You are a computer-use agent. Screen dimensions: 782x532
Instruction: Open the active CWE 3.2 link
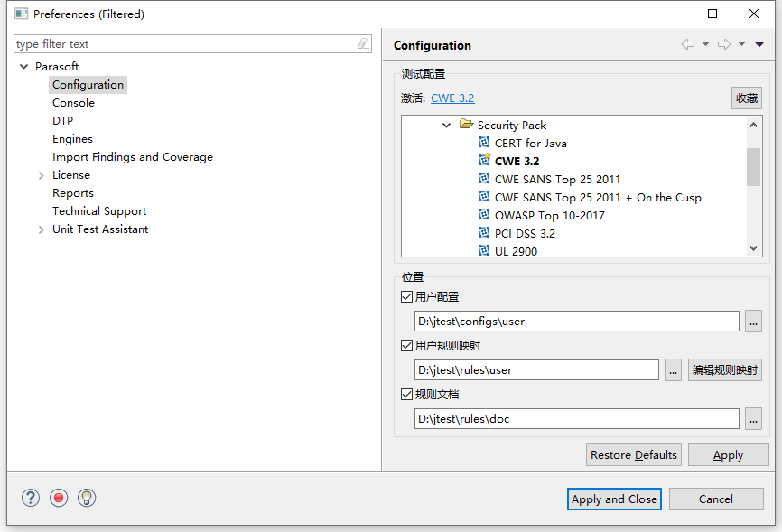(x=452, y=98)
